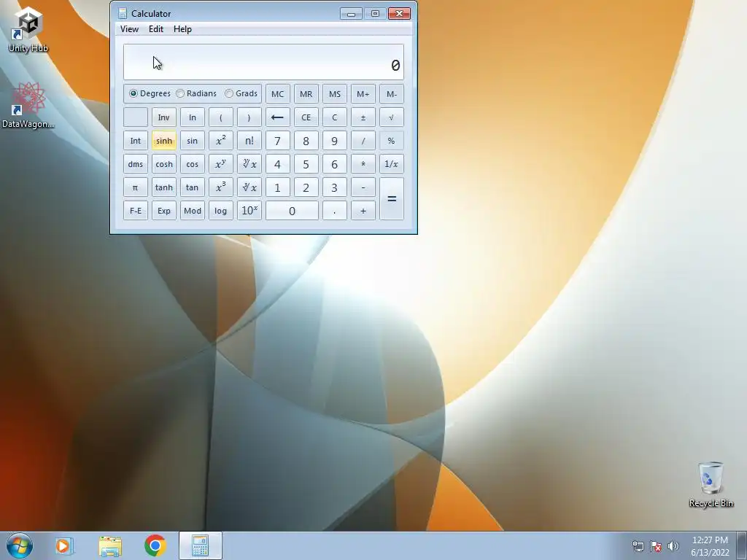Click the dms button

[x=135, y=164]
